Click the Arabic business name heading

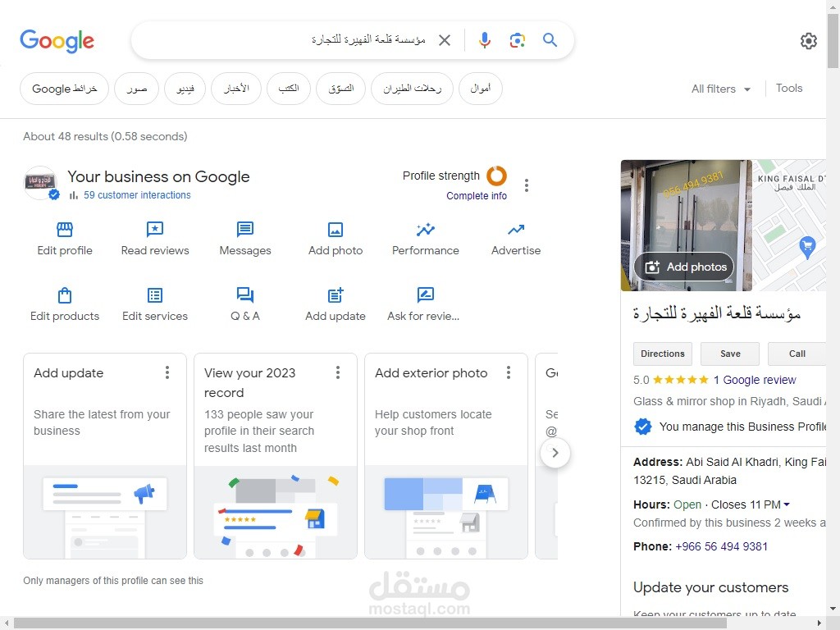pyautogui.click(x=717, y=313)
